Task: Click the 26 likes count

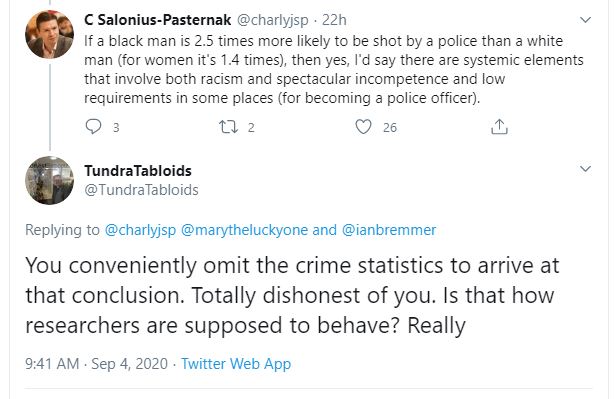Action: pos(390,128)
